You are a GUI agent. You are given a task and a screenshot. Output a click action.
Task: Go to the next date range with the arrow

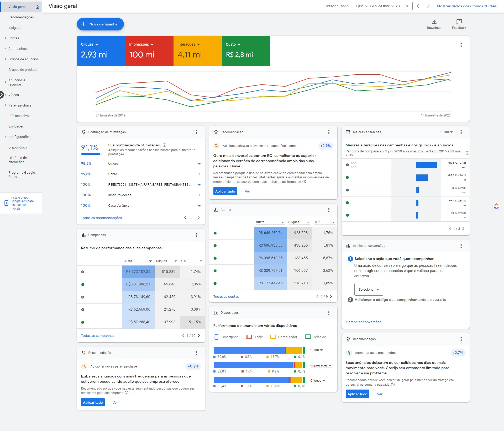point(428,6)
